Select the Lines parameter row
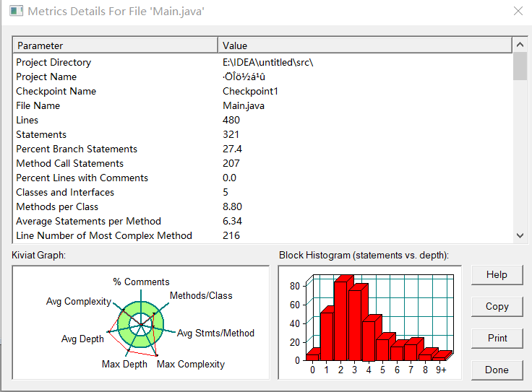Viewport: 532px width, 392px height. (x=263, y=121)
